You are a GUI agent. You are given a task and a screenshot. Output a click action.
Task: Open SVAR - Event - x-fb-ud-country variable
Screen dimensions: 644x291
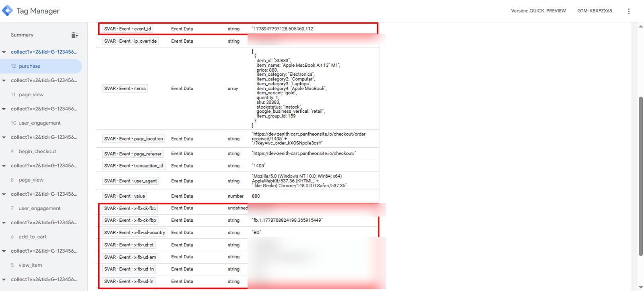134,233
